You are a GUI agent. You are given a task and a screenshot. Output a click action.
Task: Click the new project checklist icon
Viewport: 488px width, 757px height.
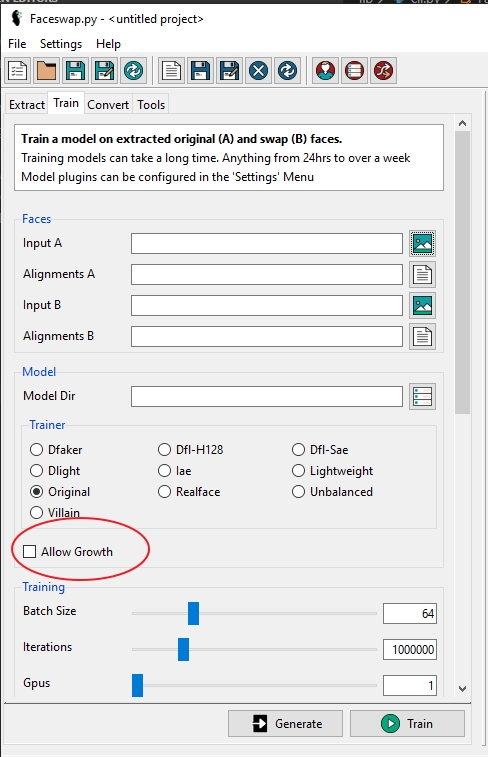[18, 71]
